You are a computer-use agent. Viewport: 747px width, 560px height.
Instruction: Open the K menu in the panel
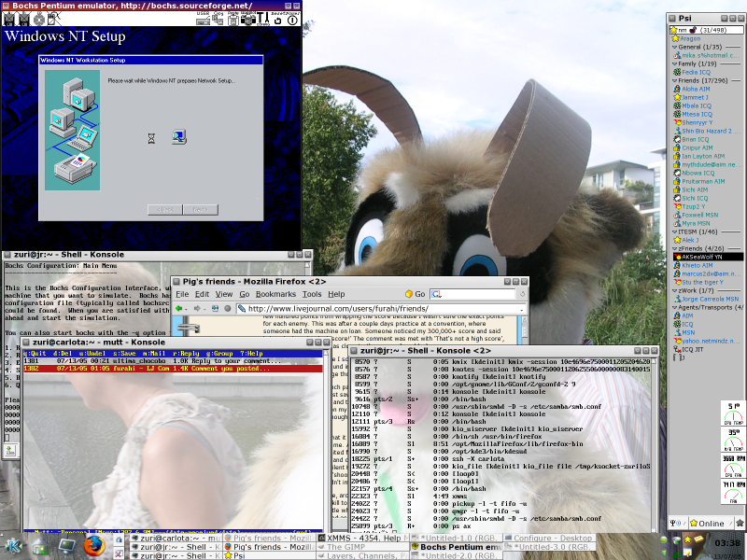tap(11, 546)
